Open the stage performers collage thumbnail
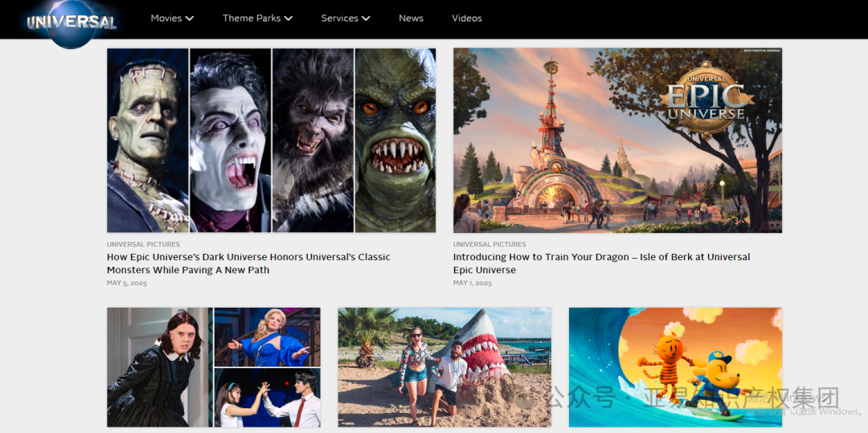This screenshot has width=868, height=433. coord(214,366)
